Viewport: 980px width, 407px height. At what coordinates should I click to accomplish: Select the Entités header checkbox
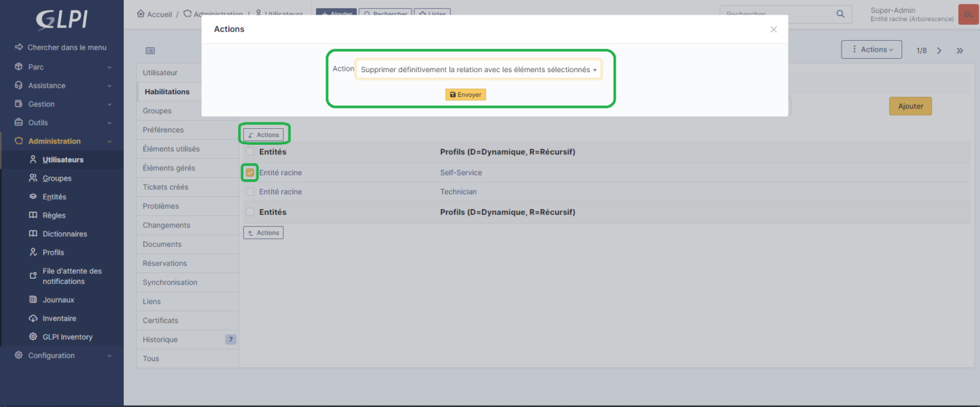[x=249, y=151]
